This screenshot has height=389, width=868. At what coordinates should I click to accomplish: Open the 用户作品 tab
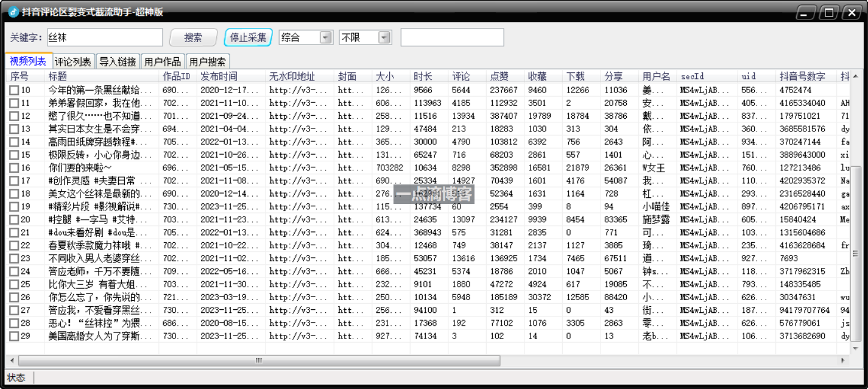[x=163, y=61]
